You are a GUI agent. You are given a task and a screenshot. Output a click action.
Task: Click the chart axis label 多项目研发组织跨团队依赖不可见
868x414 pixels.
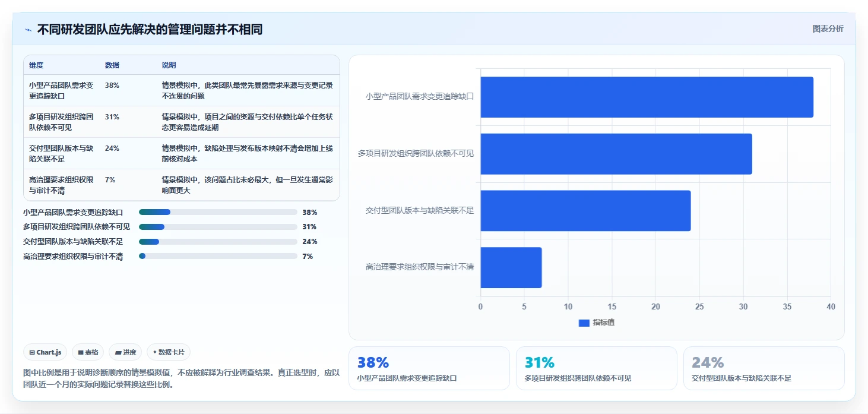[416, 153]
